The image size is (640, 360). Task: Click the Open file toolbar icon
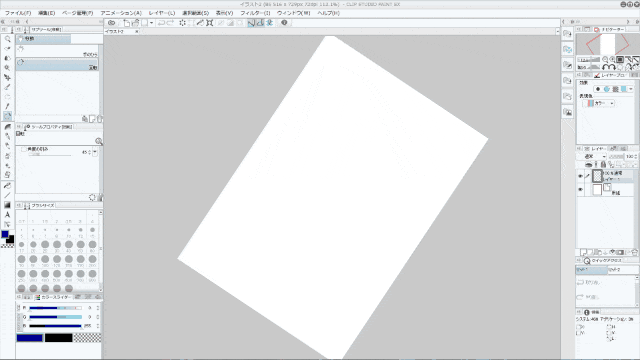(x=135, y=23)
